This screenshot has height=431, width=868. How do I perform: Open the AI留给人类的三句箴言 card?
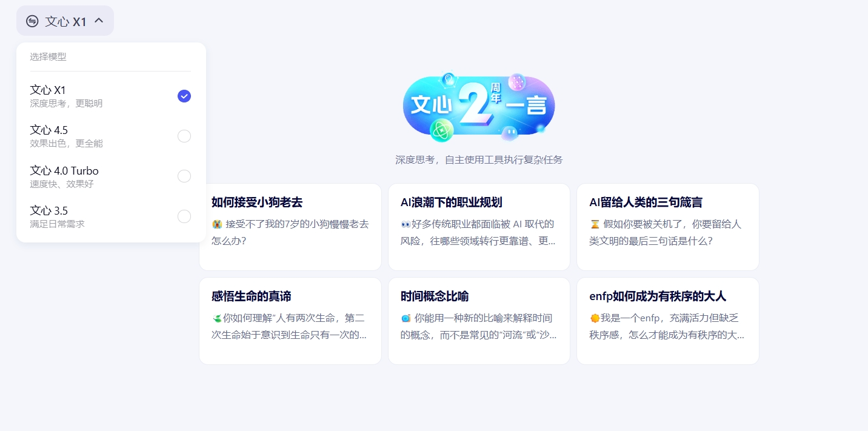click(668, 227)
